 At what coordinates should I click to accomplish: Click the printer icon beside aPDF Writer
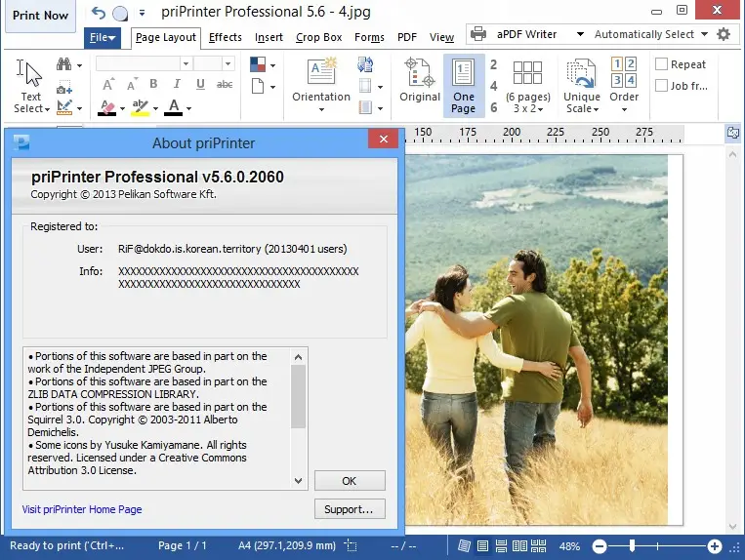pos(478,34)
